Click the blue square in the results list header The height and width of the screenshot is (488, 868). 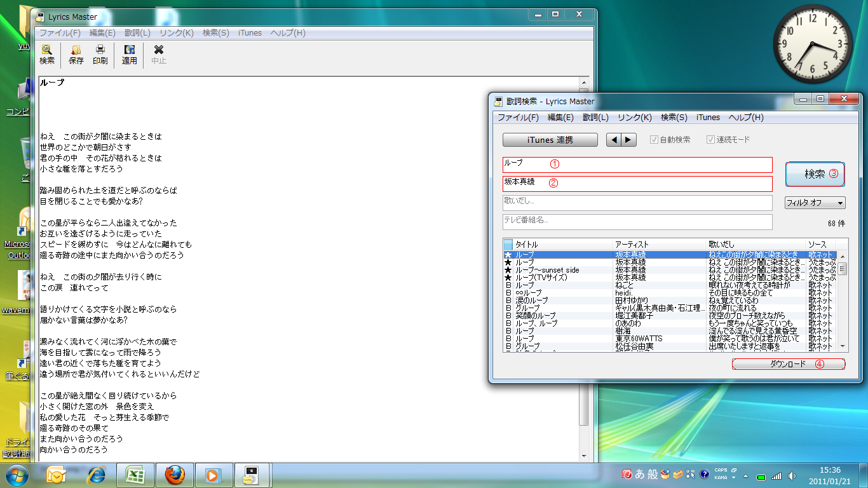(x=508, y=245)
